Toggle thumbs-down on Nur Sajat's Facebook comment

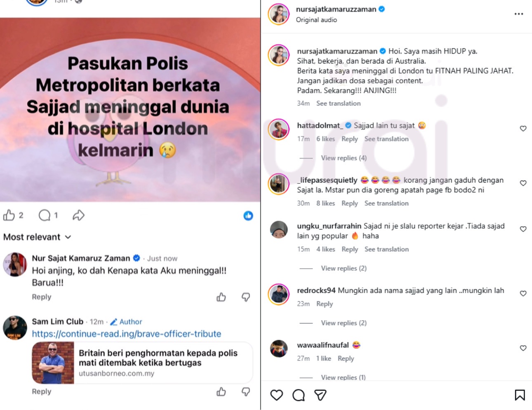pos(246,297)
